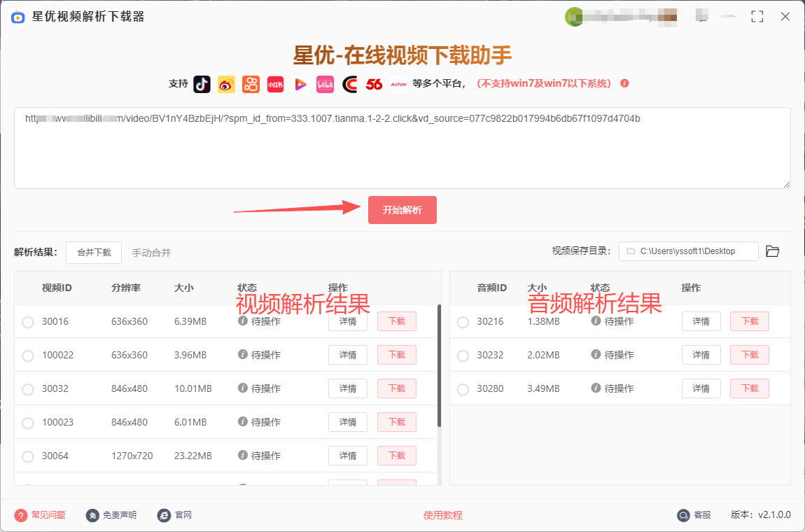The width and height of the screenshot is (805, 532).
Task: Select radio button for audio 30216
Action: point(463,322)
